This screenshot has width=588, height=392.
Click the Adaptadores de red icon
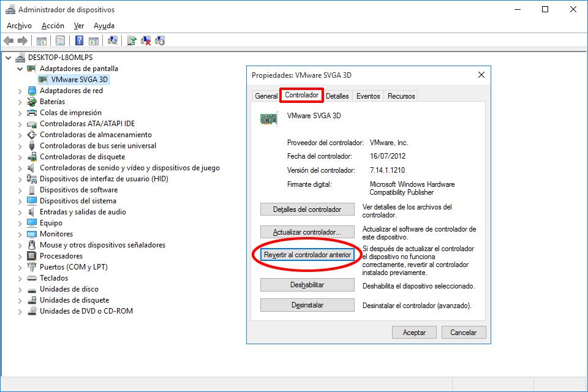coord(31,91)
